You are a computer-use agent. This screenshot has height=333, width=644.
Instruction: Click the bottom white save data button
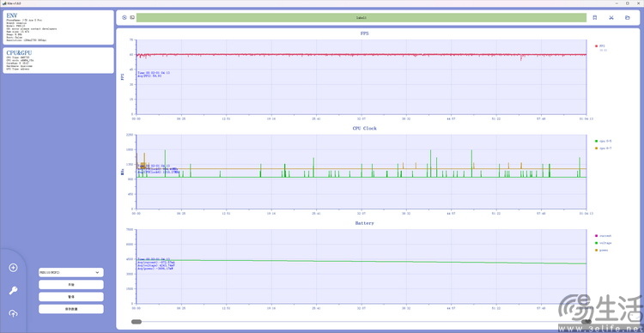pyautogui.click(x=71, y=309)
